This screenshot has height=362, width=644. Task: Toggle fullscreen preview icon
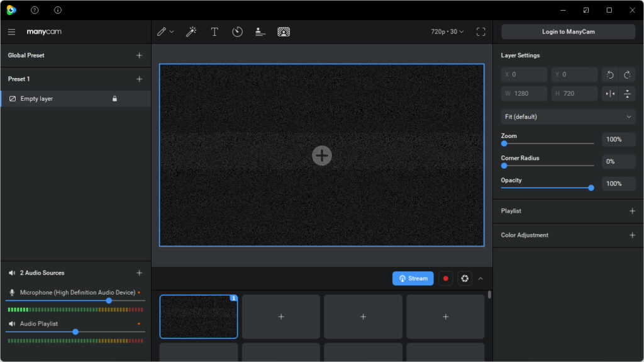tap(481, 31)
